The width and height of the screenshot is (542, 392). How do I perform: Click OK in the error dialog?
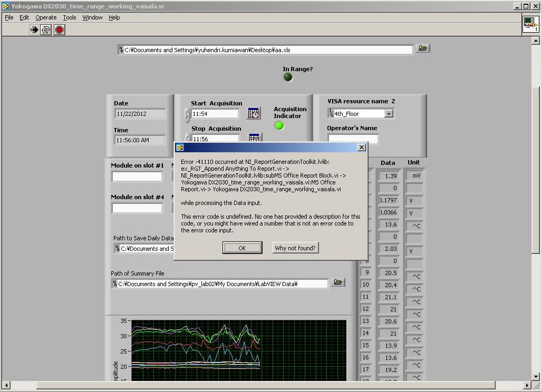(x=242, y=248)
